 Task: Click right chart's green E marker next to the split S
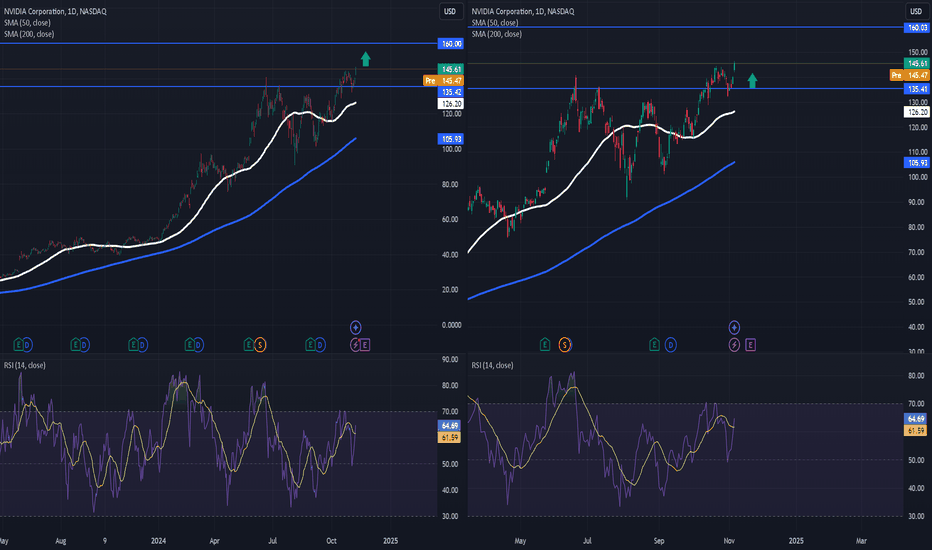point(544,345)
